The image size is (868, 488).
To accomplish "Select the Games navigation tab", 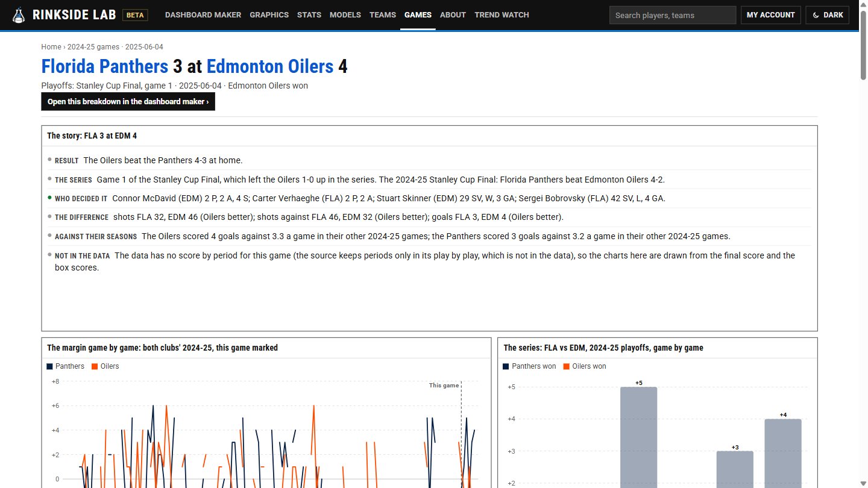I will (418, 15).
